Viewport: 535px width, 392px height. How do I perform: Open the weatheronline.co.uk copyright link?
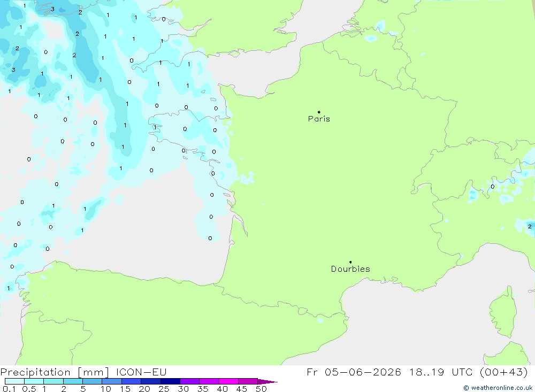point(498,388)
